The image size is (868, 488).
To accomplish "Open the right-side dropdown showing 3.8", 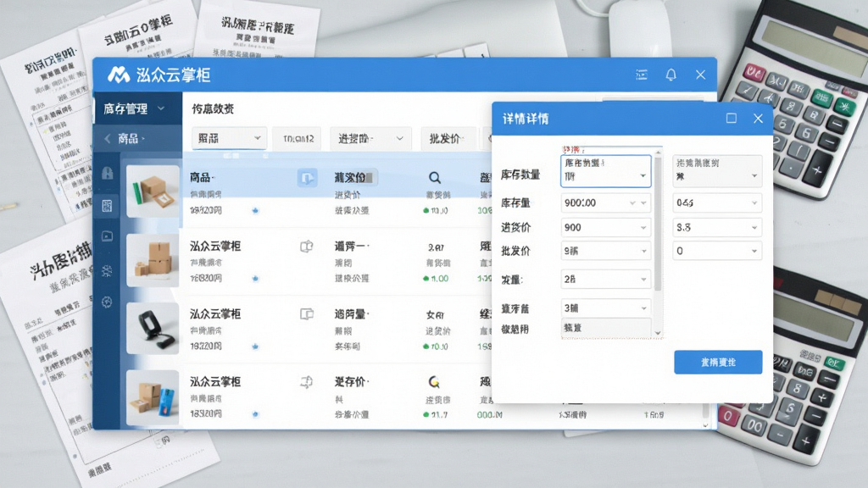I will pos(717,227).
